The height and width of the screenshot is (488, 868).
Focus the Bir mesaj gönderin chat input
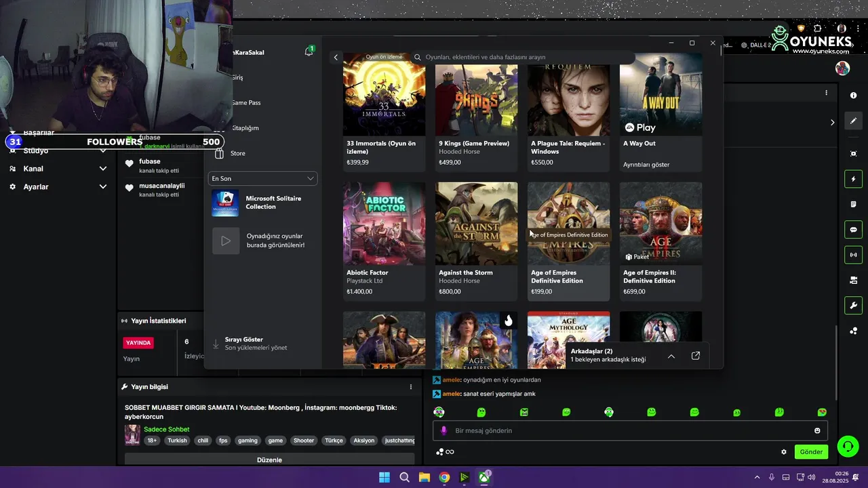pos(631,430)
